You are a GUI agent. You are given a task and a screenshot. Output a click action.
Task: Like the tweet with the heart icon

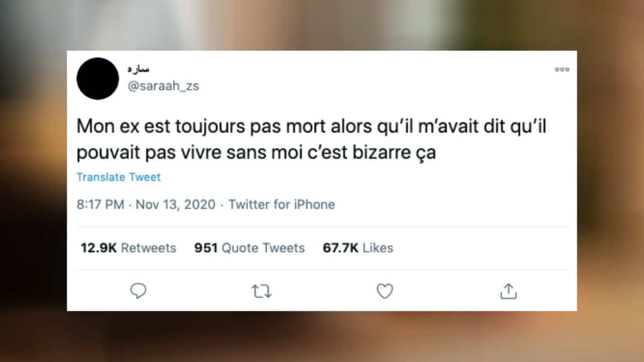pos(385,291)
